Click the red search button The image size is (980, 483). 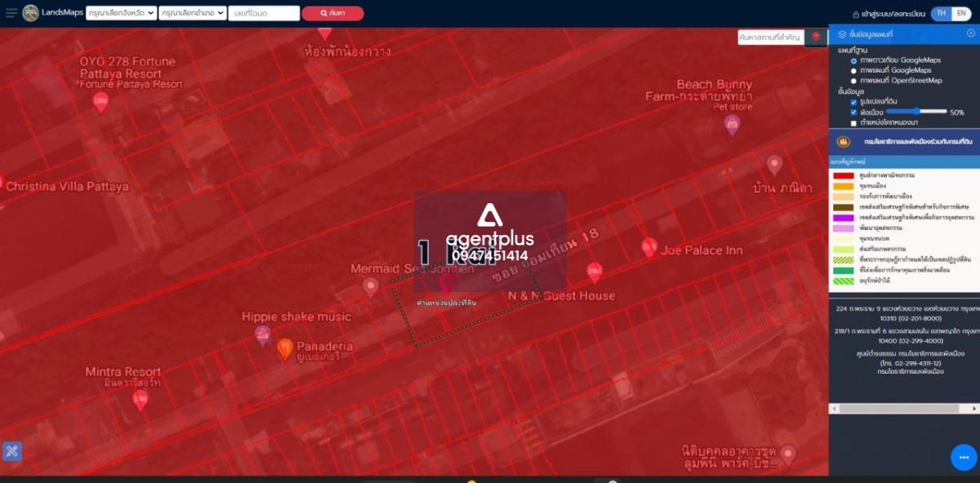[332, 13]
